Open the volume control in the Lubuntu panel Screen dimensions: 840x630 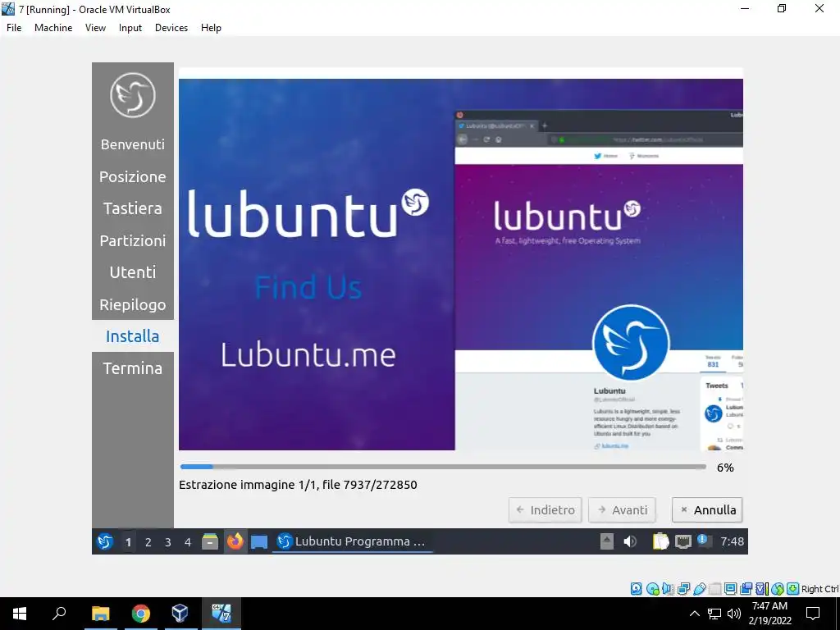tap(630, 541)
